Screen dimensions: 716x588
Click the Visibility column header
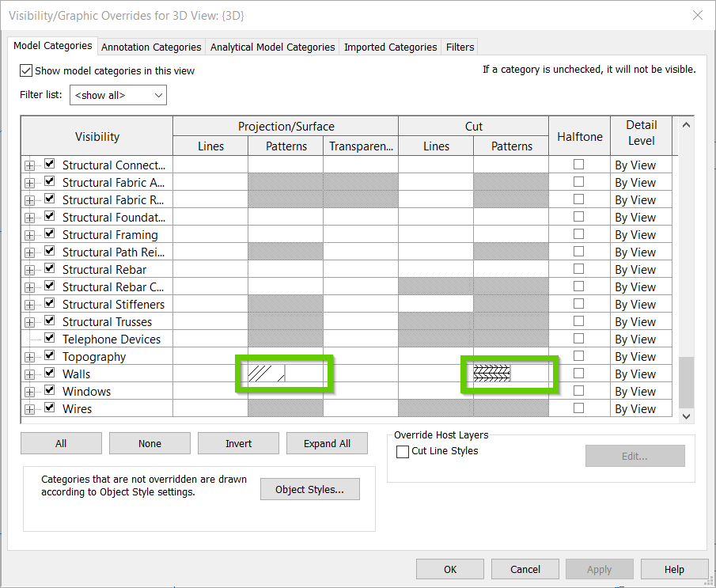[x=97, y=136]
